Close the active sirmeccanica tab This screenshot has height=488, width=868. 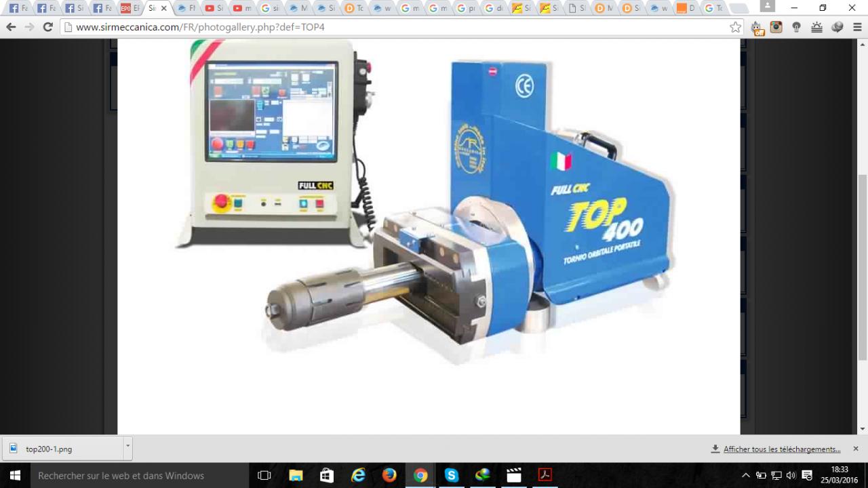[x=163, y=9]
